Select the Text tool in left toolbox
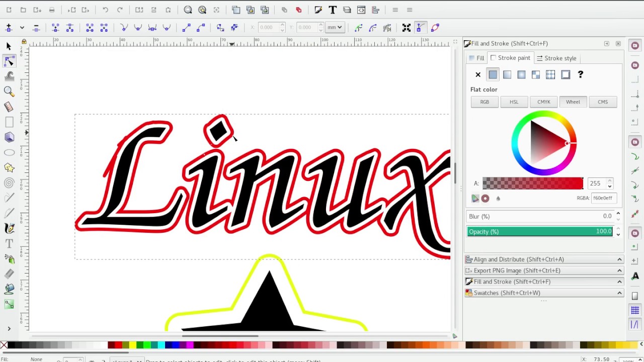 point(9,244)
